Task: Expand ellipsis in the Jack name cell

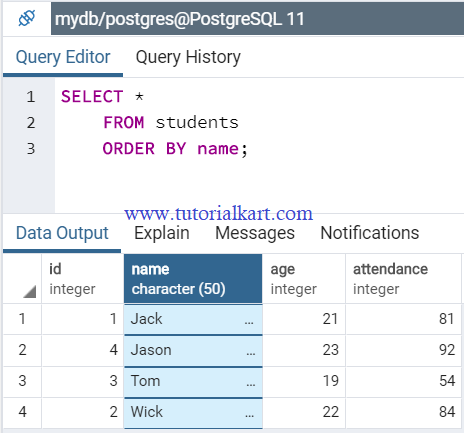Action: tap(249, 322)
